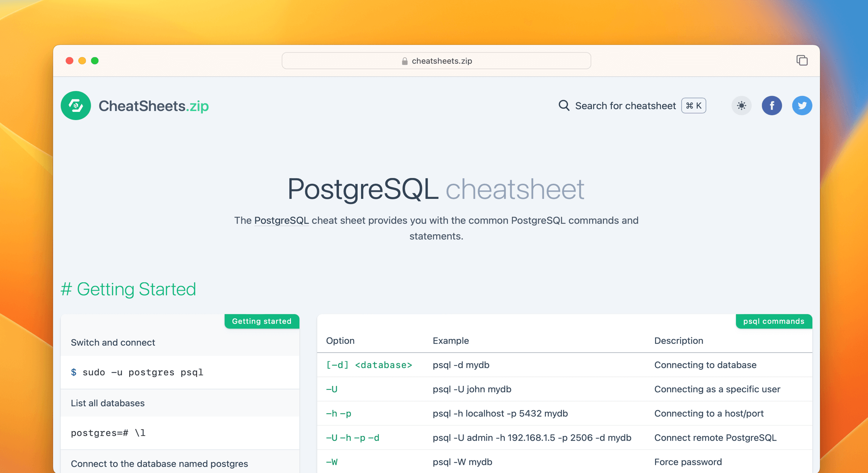This screenshot has width=868, height=473.
Task: Expand the Getting Started section heading
Action: (x=128, y=289)
